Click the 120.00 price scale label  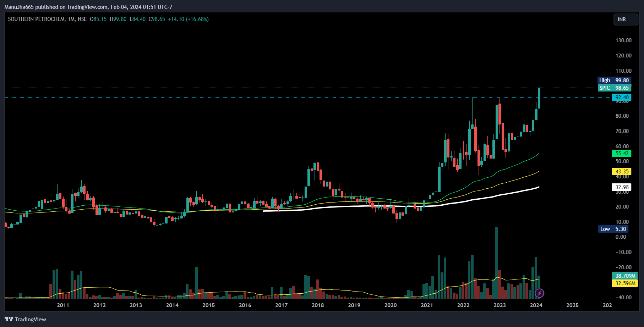[624, 56]
